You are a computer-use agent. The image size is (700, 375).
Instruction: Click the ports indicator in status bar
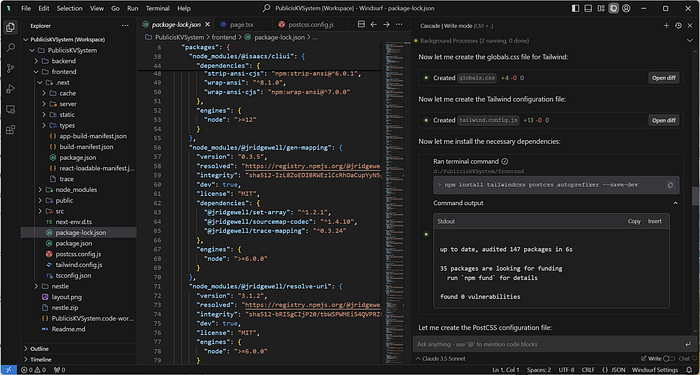(x=60, y=370)
